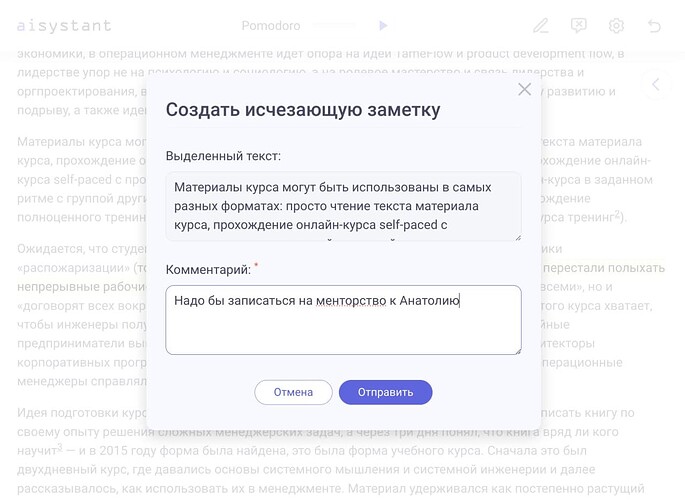
Task: Grab resize handle of the comment textarea
Action: coord(518,351)
